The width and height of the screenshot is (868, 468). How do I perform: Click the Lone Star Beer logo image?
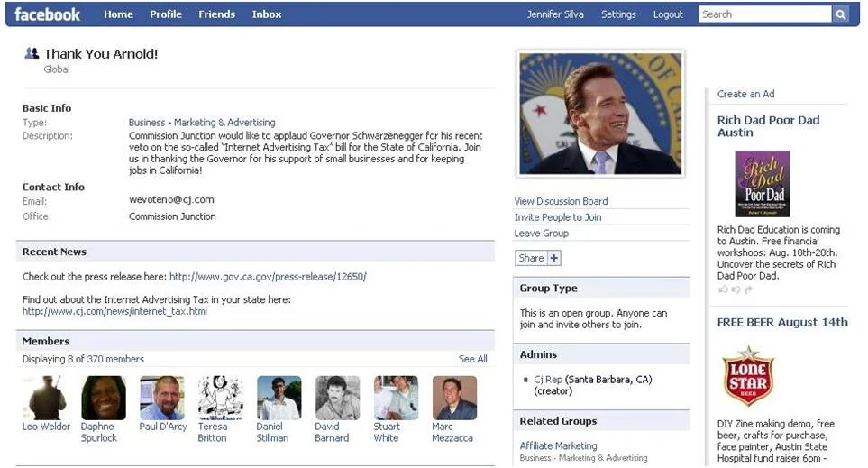(x=748, y=377)
